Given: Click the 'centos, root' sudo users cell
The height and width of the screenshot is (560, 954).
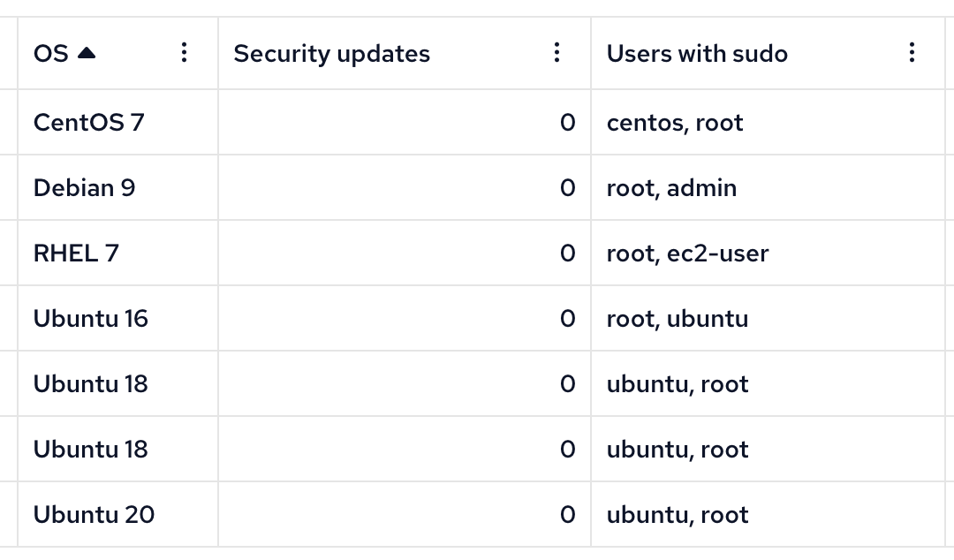Looking at the screenshot, I should [768, 123].
